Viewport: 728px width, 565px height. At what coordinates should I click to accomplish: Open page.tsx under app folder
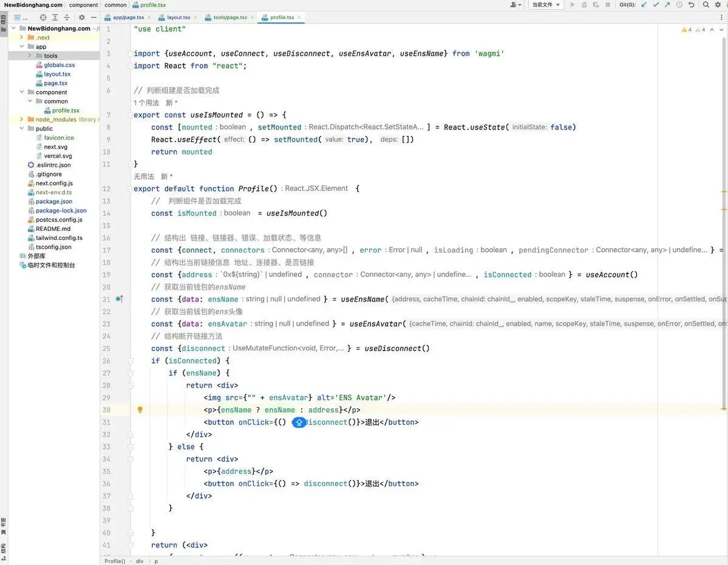[x=56, y=83]
